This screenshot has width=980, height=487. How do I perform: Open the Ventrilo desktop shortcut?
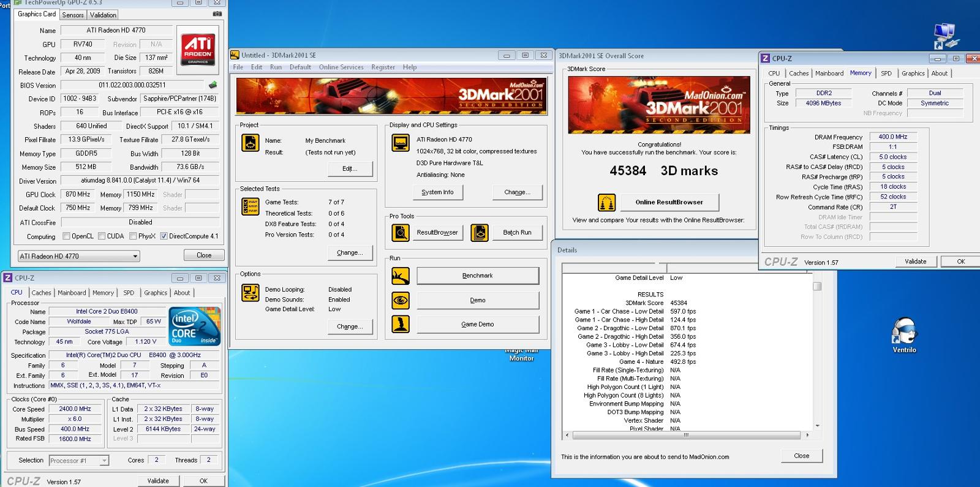click(904, 335)
